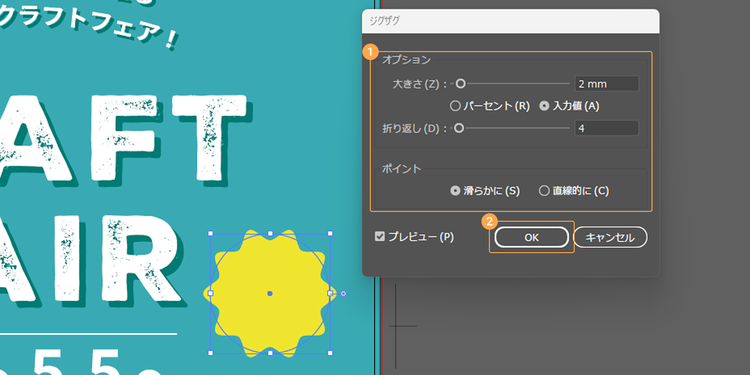This screenshot has width=750, height=375.
Task: Choose 滑らかに point option
Action: point(455,191)
